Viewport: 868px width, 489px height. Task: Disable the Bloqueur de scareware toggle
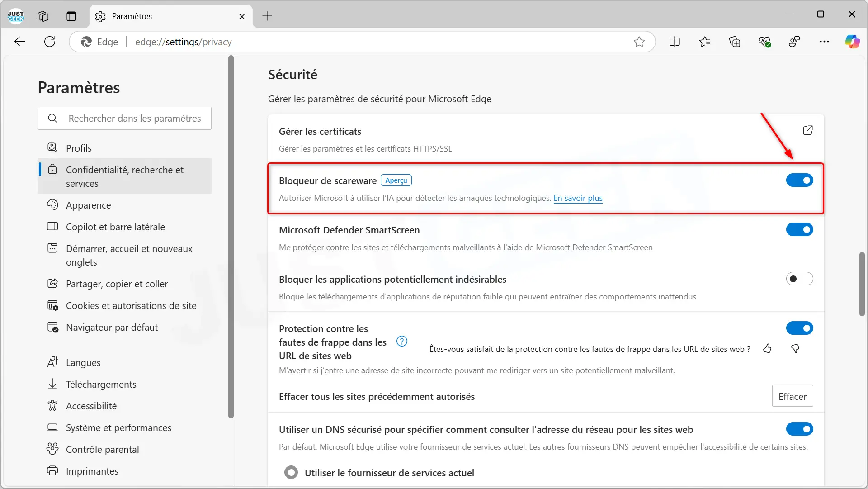click(799, 180)
